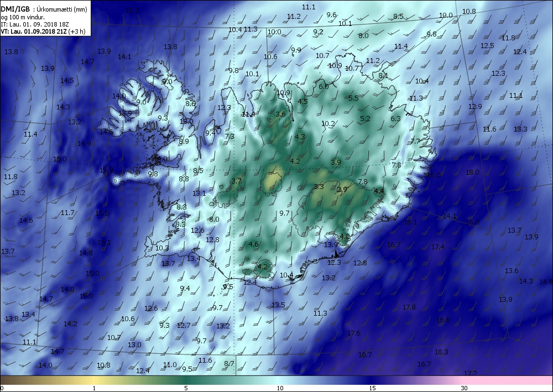Select the 'Úrkomumætti (mm)' header text
This screenshot has width=553, height=392.
[x=62, y=9]
